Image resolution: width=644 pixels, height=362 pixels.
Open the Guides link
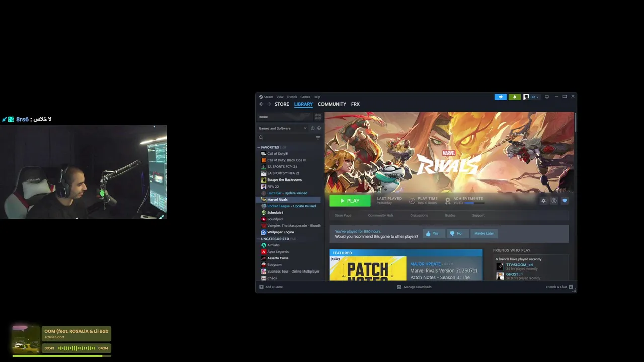(450, 215)
